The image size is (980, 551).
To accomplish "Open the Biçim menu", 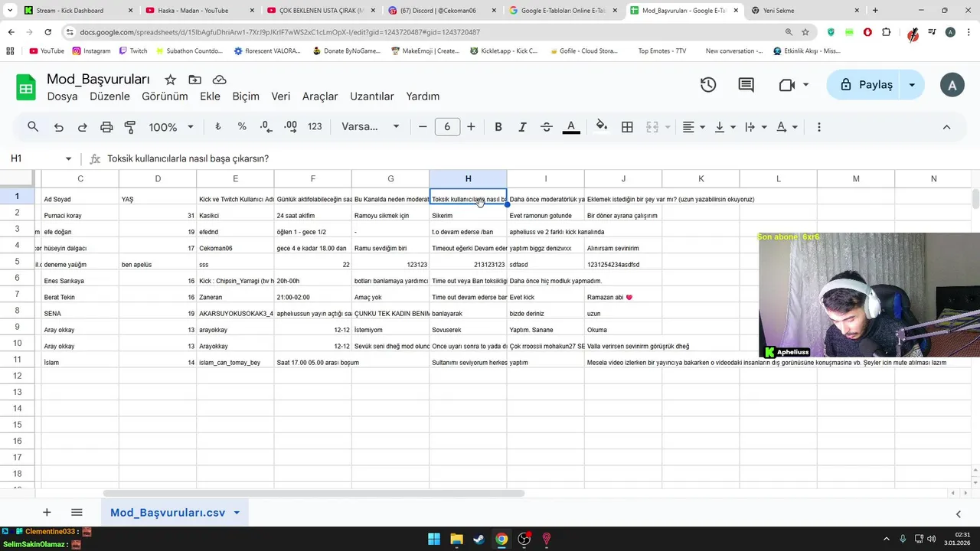I will tap(246, 96).
